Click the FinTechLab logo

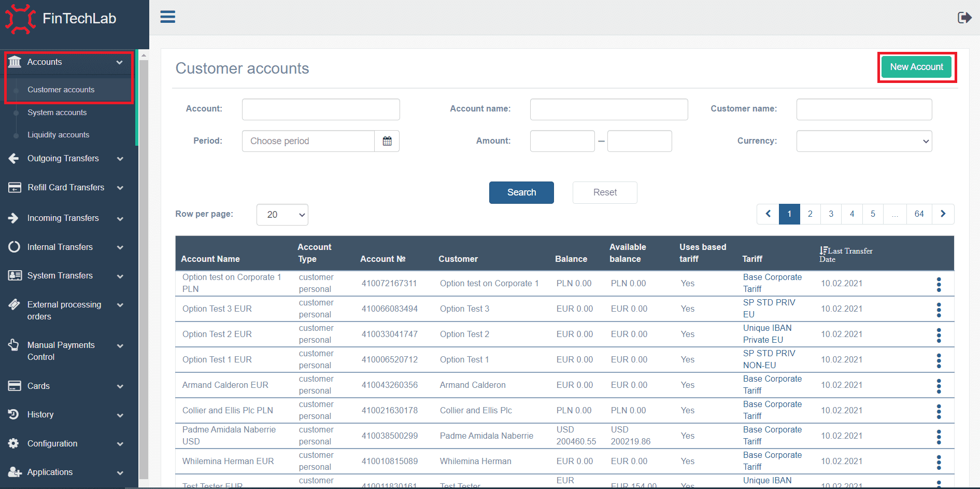pyautogui.click(x=61, y=19)
